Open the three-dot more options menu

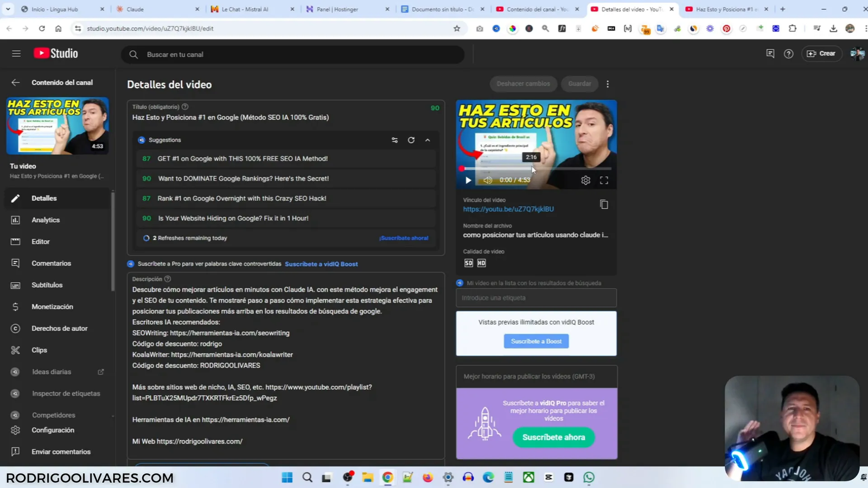pos(608,84)
